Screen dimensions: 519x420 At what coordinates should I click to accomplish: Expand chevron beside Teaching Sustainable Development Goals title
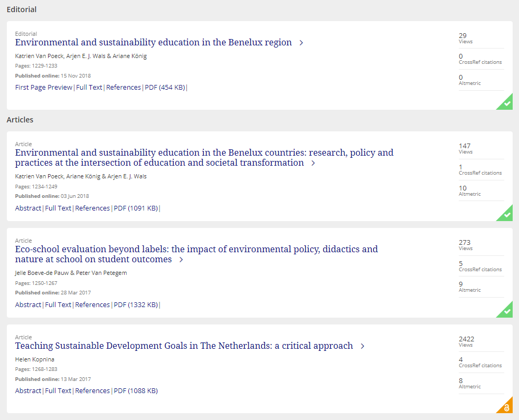click(x=363, y=346)
